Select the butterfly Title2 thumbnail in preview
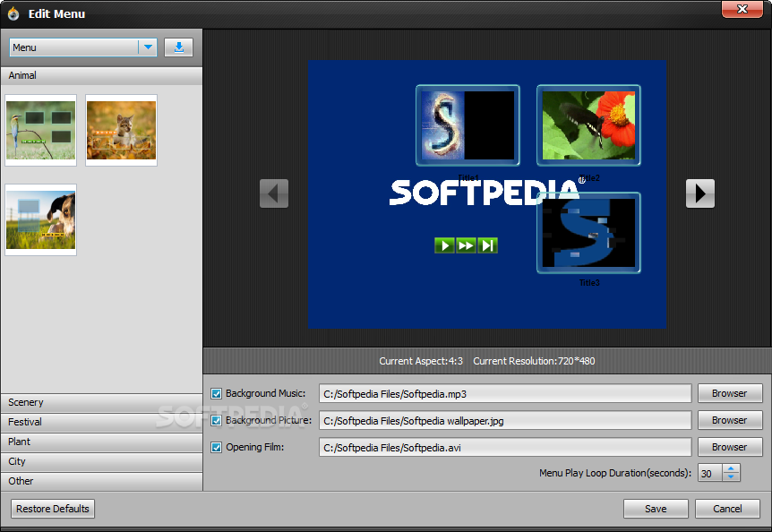Image resolution: width=772 pixels, height=532 pixels. [x=588, y=125]
